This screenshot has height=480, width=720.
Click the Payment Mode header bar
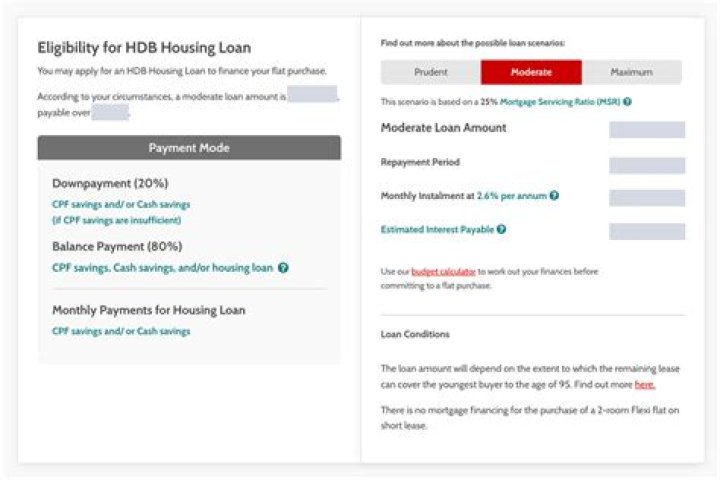(189, 148)
